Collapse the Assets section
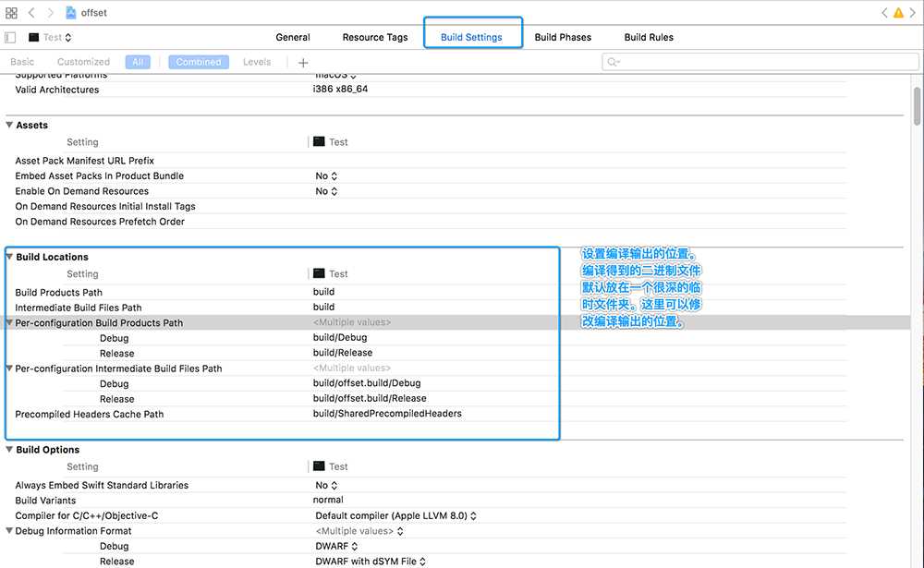The image size is (924, 568). pyautogui.click(x=9, y=125)
